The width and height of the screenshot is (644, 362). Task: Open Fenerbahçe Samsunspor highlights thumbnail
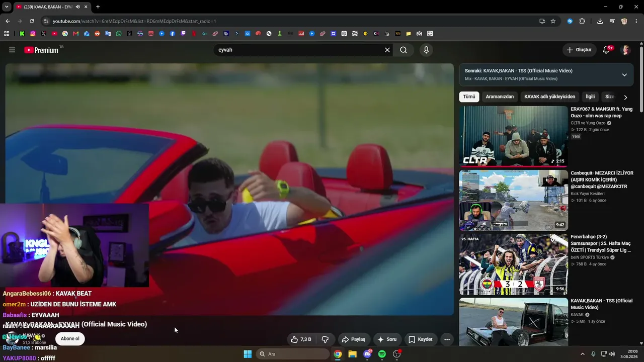[513, 264]
